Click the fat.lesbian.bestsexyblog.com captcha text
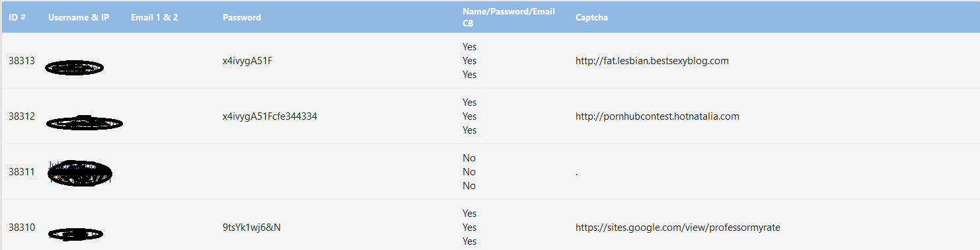Screen dimensions: 980x250 652,61
